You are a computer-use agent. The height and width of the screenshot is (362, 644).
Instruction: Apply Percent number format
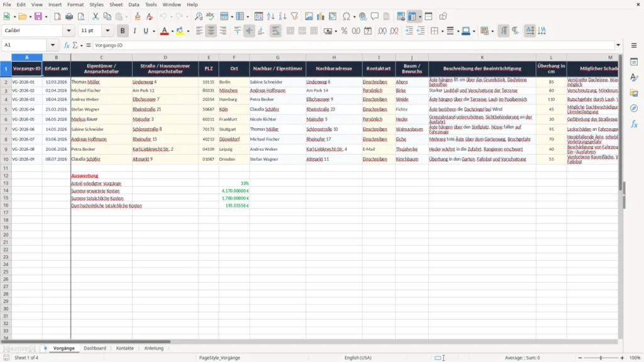click(x=344, y=31)
